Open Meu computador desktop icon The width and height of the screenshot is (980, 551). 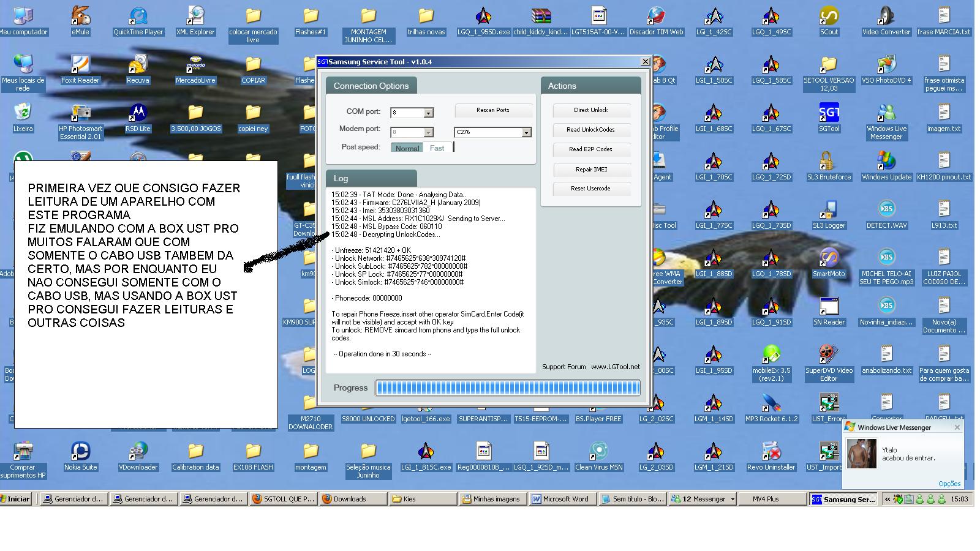click(x=23, y=21)
